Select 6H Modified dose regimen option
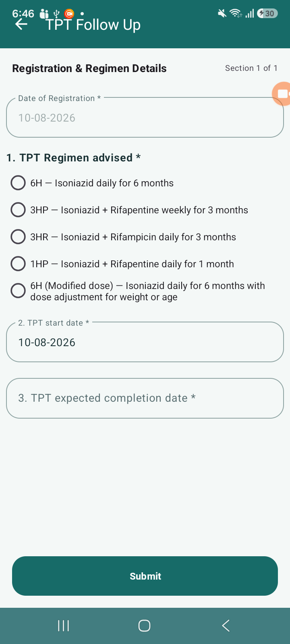 138,291
